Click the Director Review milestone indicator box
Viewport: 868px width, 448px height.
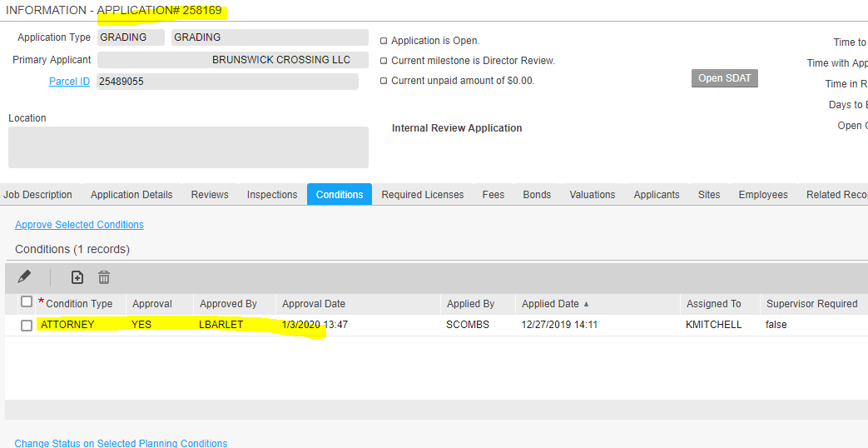[x=384, y=61]
